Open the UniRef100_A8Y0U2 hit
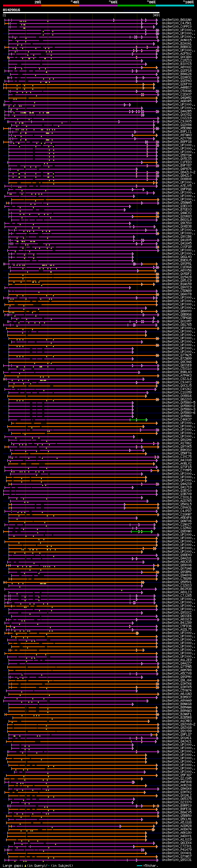This screenshot has width=197, height=868. 177,67
